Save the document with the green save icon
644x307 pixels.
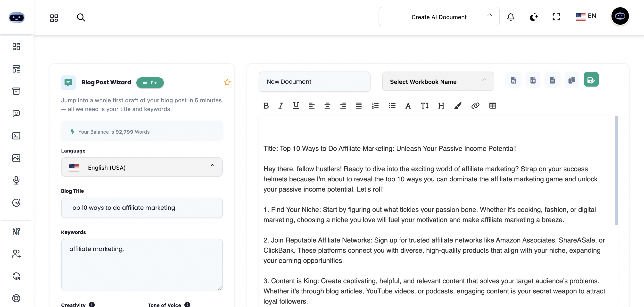pyautogui.click(x=591, y=80)
